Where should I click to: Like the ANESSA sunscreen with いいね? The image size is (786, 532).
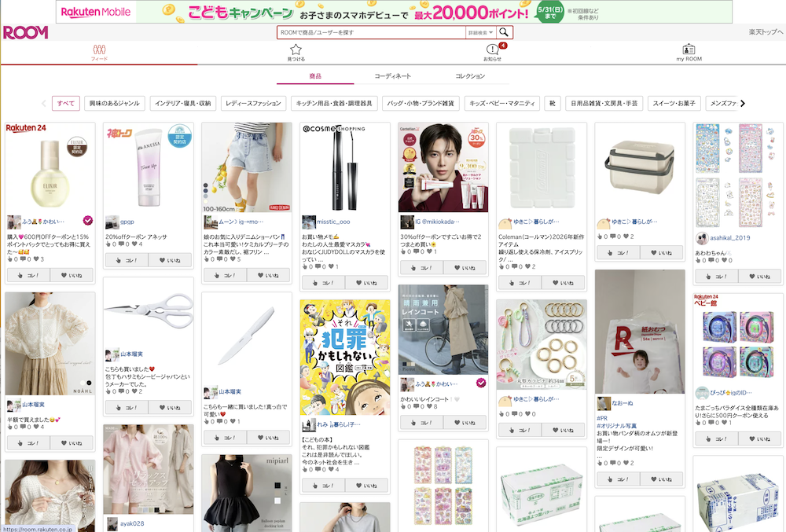(170, 260)
